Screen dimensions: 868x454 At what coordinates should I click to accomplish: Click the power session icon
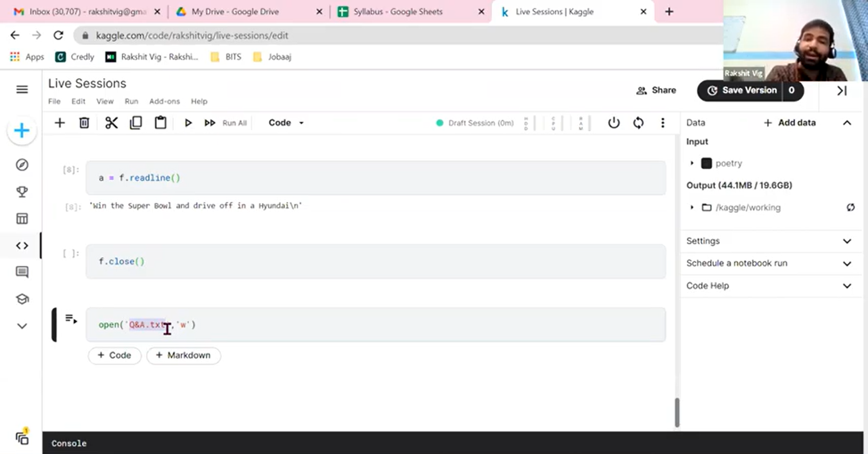click(613, 123)
